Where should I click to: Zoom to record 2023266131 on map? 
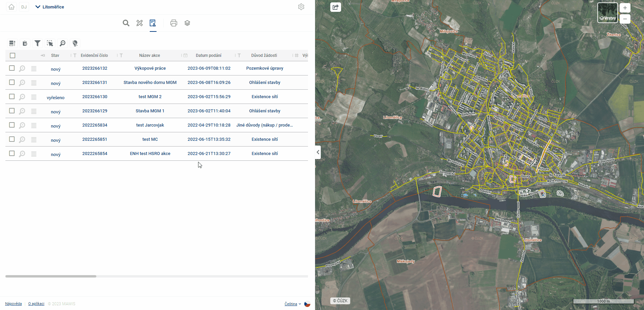tap(22, 83)
